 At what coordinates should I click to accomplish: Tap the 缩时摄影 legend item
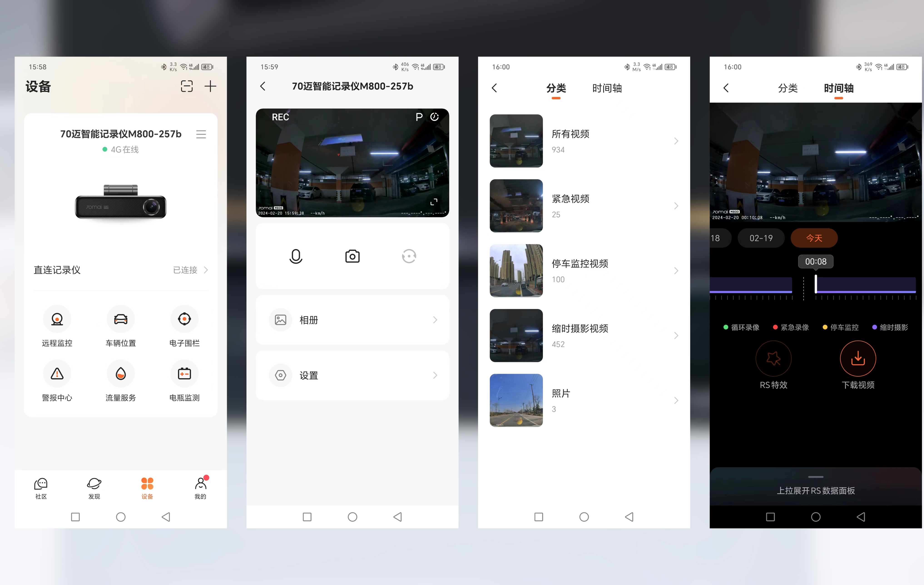click(890, 327)
